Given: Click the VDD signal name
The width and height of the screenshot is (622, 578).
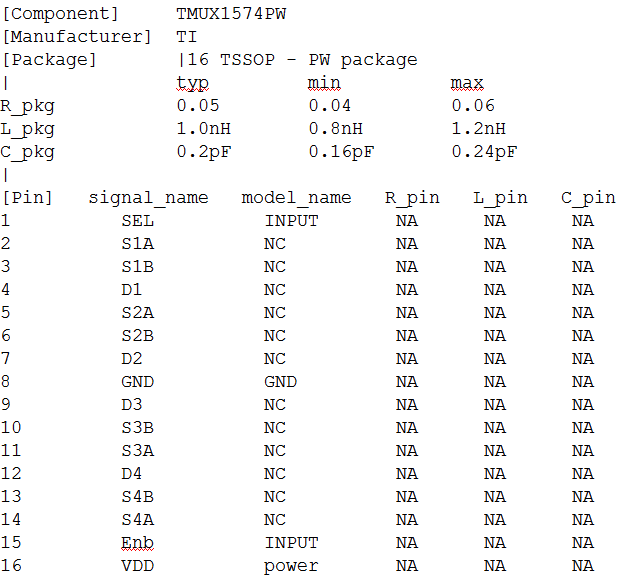Looking at the screenshot, I should 138,566.
